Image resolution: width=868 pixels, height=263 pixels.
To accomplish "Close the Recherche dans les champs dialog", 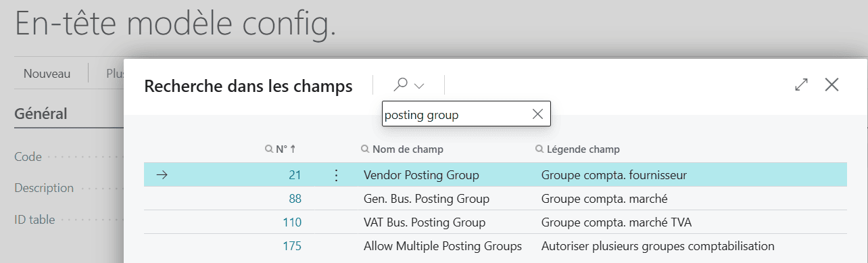I will click(x=831, y=85).
